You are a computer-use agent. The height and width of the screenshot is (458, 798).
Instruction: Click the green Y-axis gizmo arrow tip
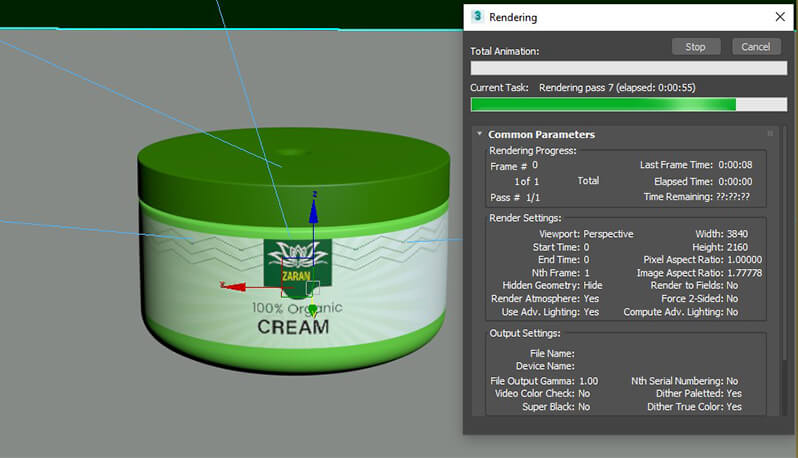tap(312, 312)
